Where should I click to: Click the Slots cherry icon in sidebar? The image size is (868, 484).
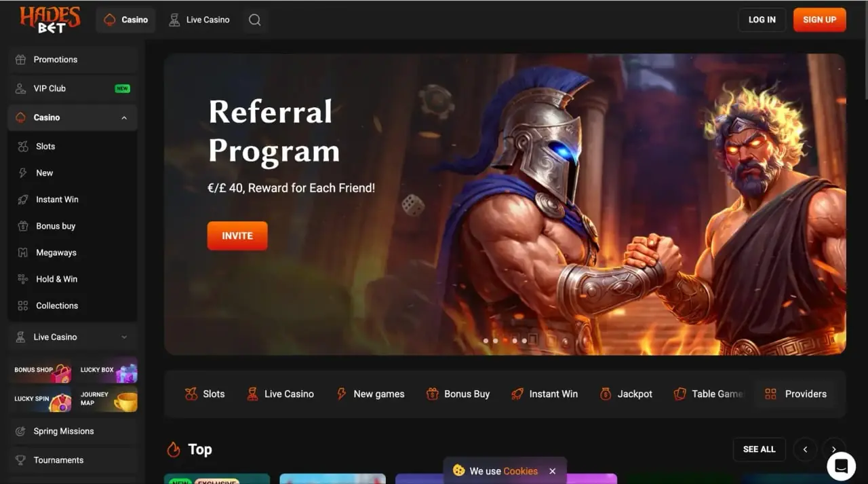(x=23, y=146)
